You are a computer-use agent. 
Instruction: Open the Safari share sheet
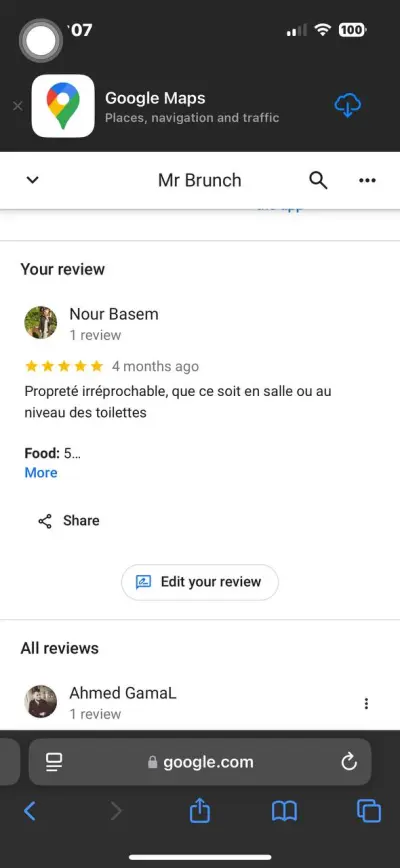200,811
